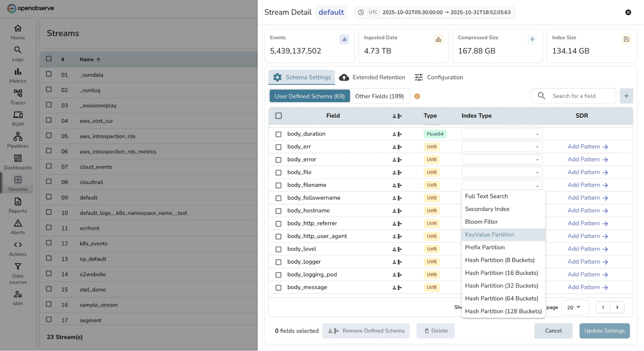Click the Update Settings button
Viewport: 644px width, 351px height.
[604, 331]
